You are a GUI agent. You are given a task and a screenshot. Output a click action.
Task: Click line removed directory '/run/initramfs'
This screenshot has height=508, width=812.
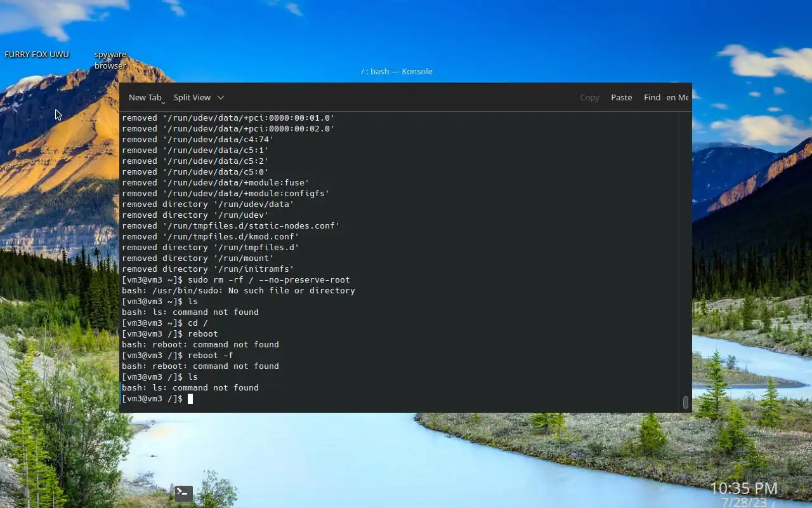208,269
